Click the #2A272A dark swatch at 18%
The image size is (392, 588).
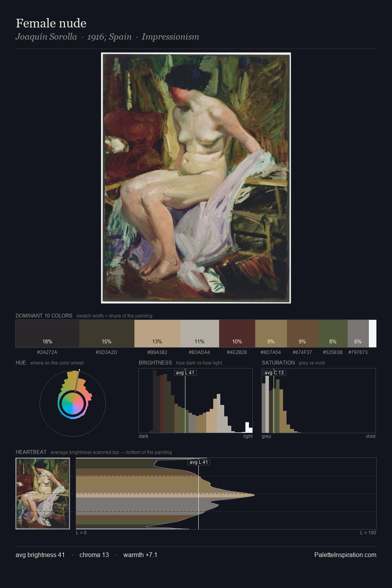click(x=47, y=334)
